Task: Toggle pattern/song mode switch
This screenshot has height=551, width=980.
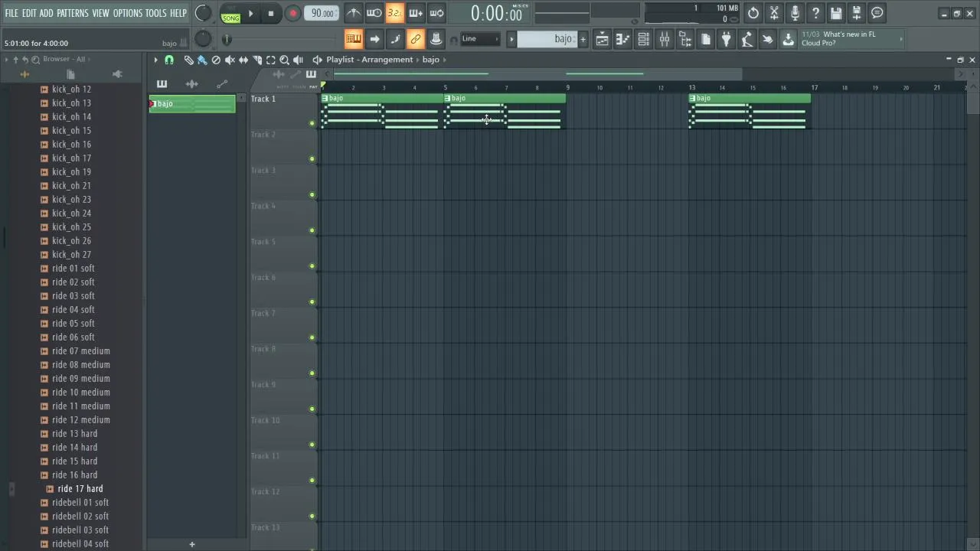Action: click(x=230, y=14)
